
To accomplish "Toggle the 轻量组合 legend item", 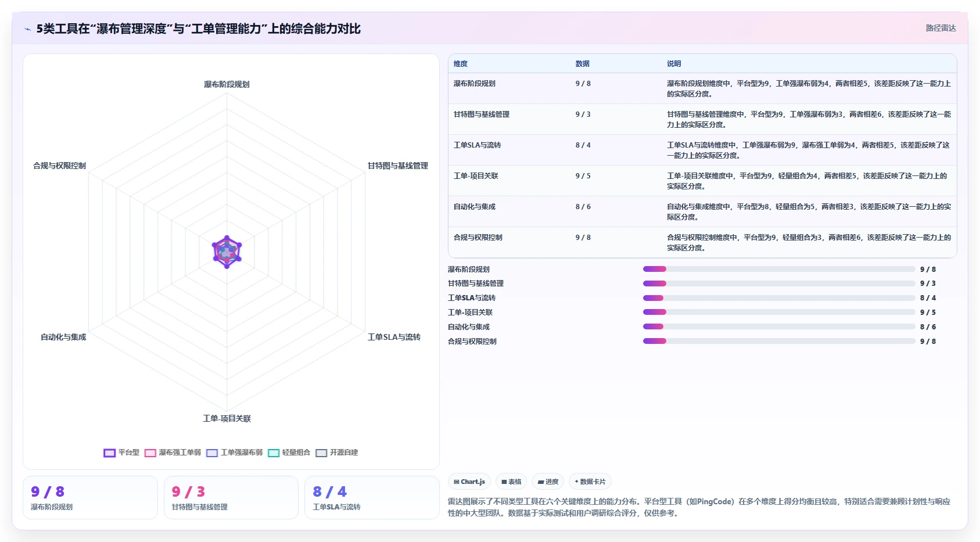I will (289, 453).
